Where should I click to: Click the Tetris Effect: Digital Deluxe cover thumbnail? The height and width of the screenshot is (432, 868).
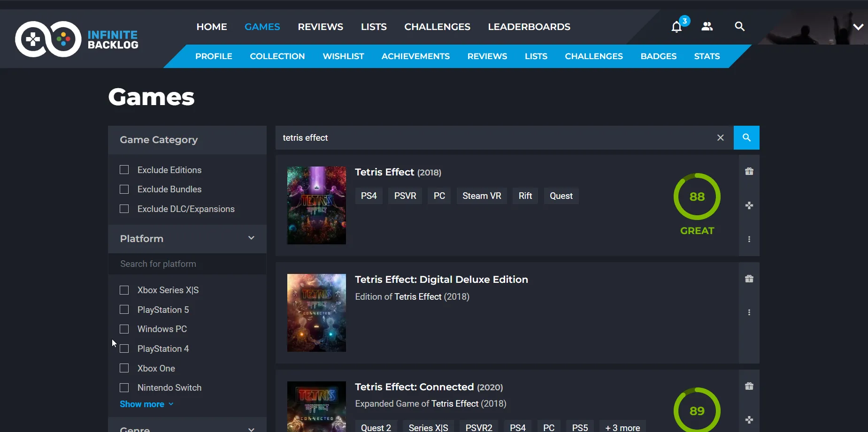point(316,312)
